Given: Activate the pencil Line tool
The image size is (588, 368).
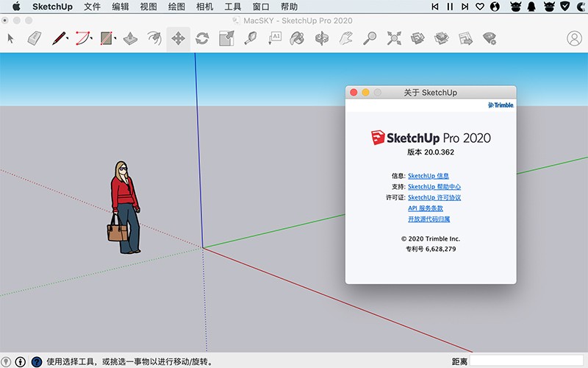Looking at the screenshot, I should click(x=59, y=38).
